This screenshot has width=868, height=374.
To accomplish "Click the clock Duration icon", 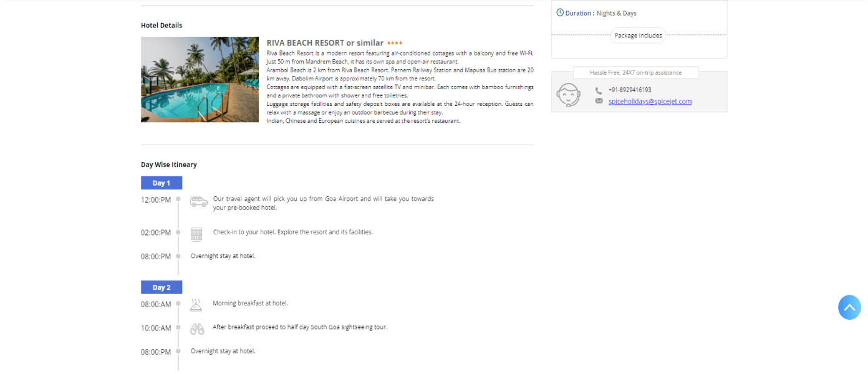I will (560, 12).
